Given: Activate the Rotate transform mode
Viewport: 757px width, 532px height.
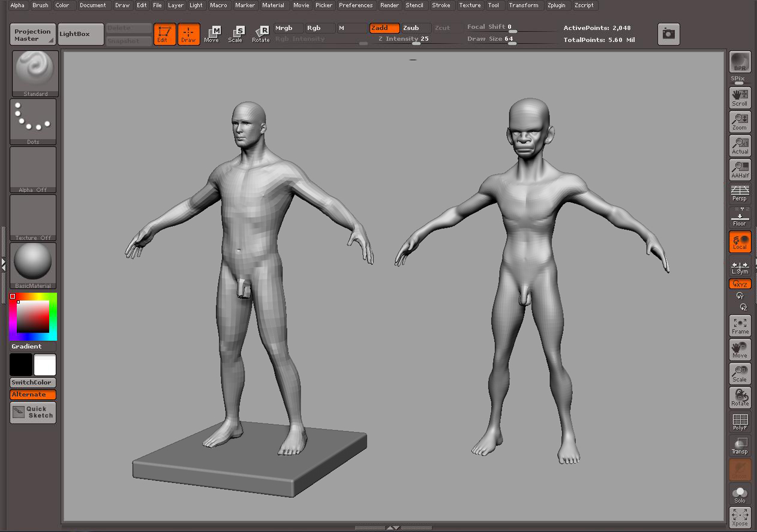Looking at the screenshot, I should [261, 34].
